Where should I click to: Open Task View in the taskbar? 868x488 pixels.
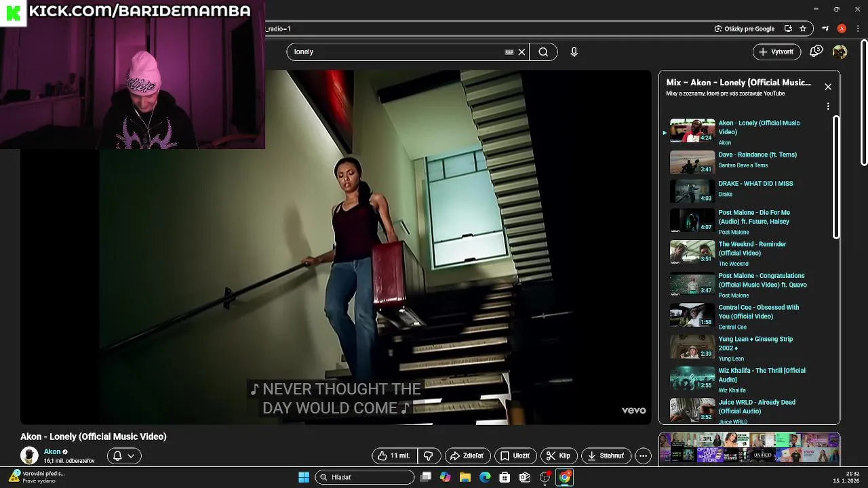pyautogui.click(x=426, y=477)
